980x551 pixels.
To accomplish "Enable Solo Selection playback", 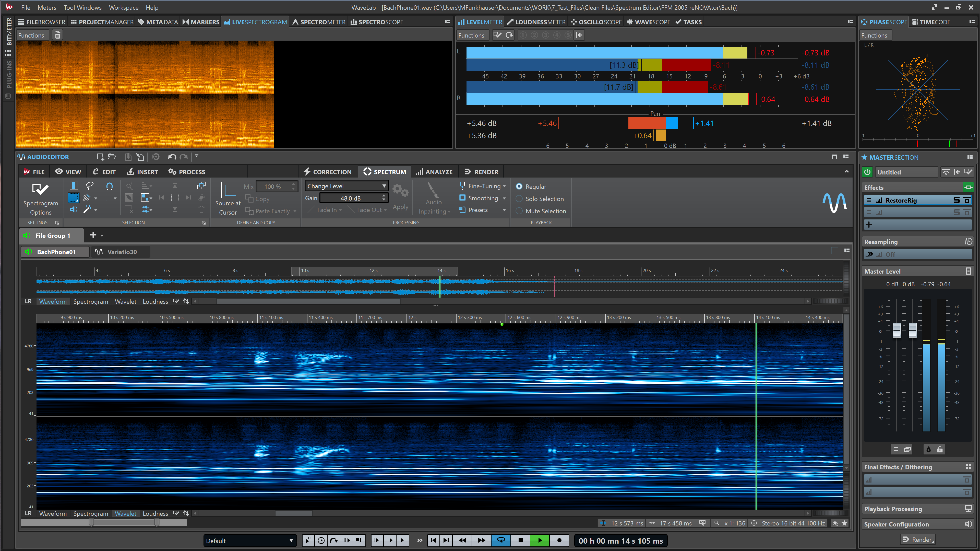I will 540,199.
